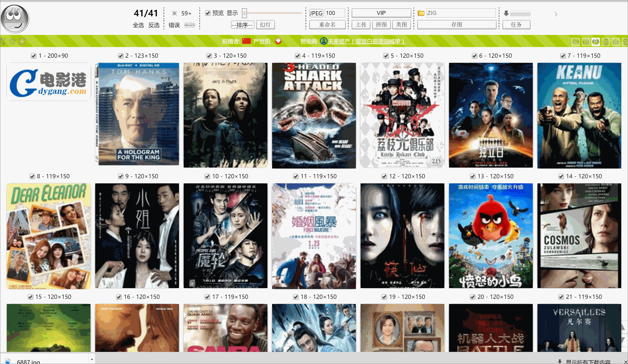Open the dygang.com logo thumbnail

(48, 82)
